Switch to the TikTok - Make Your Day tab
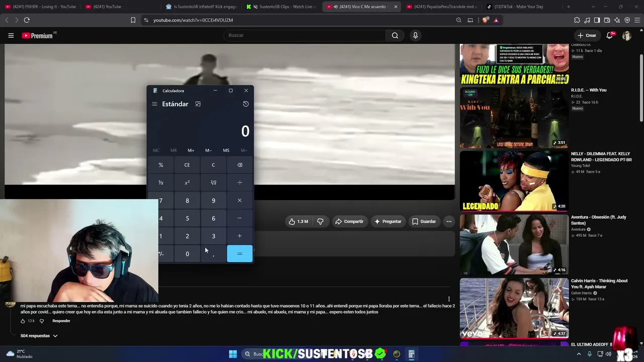The image size is (644, 362). (x=522, y=7)
